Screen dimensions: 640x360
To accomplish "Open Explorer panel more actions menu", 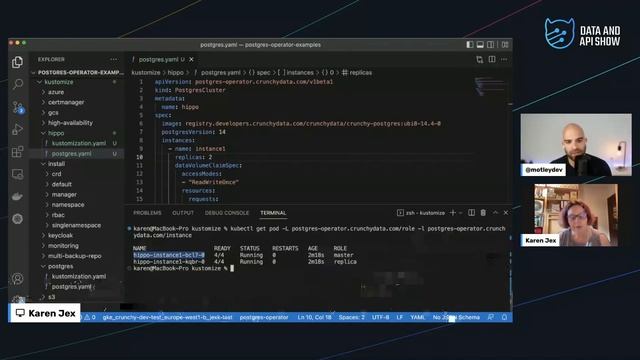I will click(113, 60).
